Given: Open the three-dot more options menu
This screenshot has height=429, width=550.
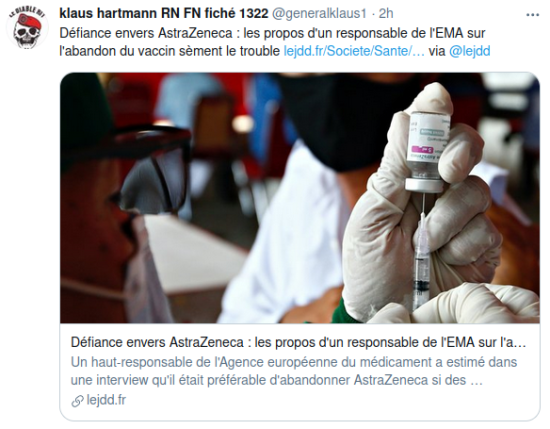Looking at the screenshot, I should (x=532, y=15).
